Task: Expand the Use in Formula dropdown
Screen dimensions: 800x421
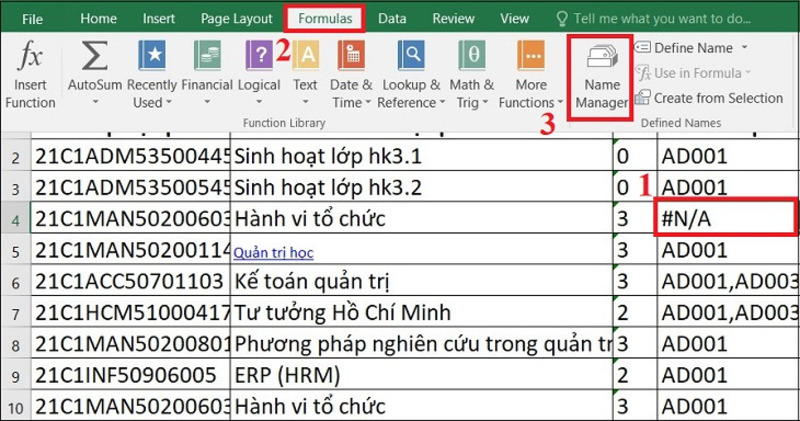Action: tap(748, 73)
